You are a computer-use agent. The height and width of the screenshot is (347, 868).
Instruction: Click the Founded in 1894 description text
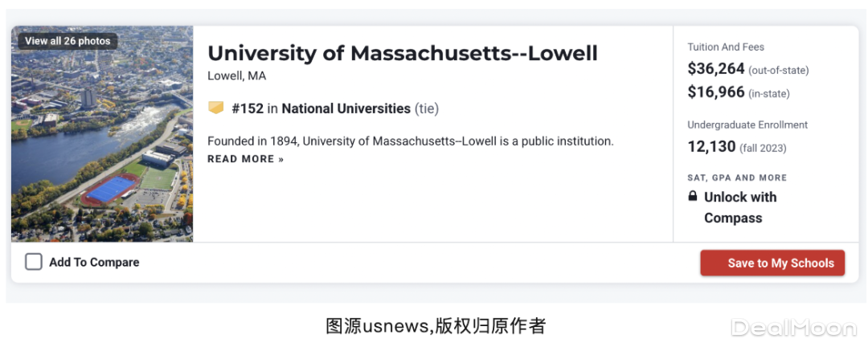pos(410,141)
